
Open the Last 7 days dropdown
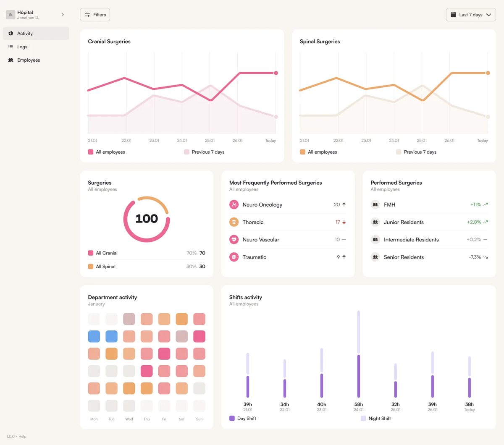click(x=471, y=15)
